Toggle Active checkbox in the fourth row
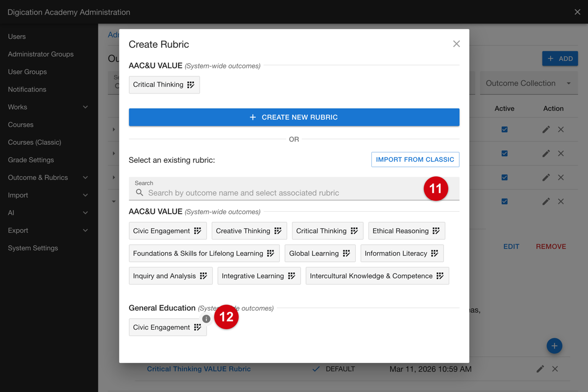 [505, 202]
